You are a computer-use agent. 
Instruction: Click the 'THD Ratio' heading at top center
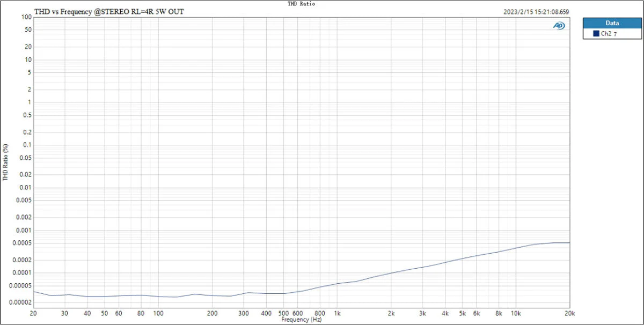pyautogui.click(x=301, y=3)
